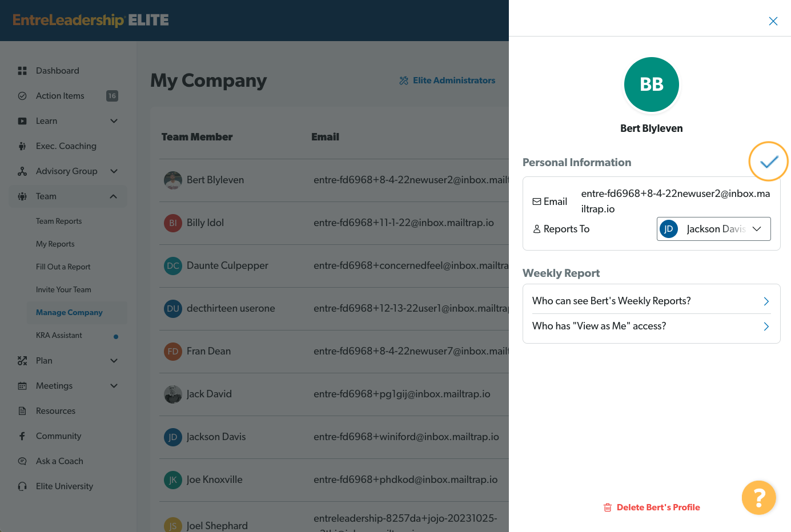
Task: Open Who has View as Me access
Action: [651, 326]
